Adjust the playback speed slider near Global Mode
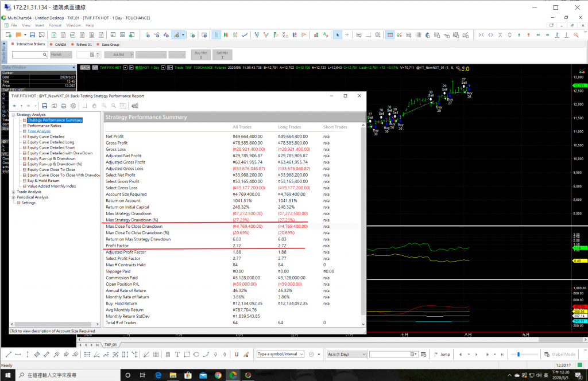Image resolution: width=588 pixels, height=381 pixels. 518,354
